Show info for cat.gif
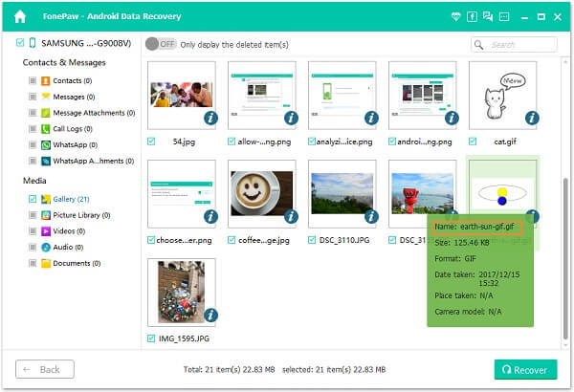Screen dimensions: 574x392 [x=532, y=118]
